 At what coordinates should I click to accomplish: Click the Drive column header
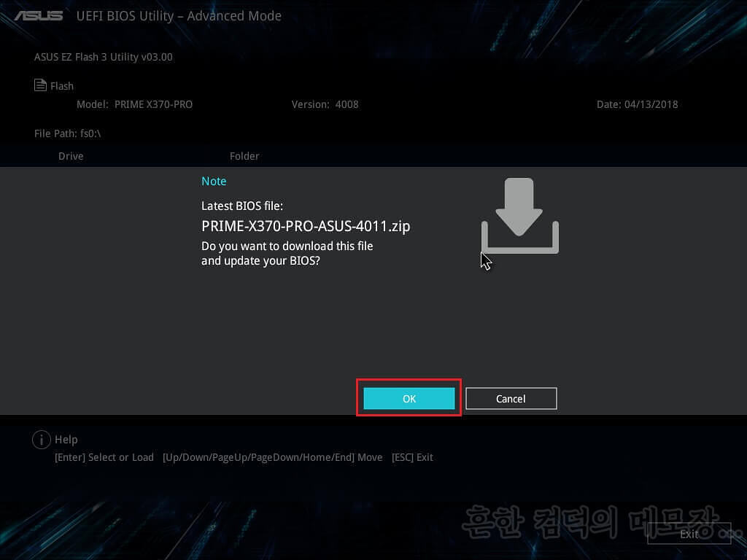pyautogui.click(x=71, y=156)
